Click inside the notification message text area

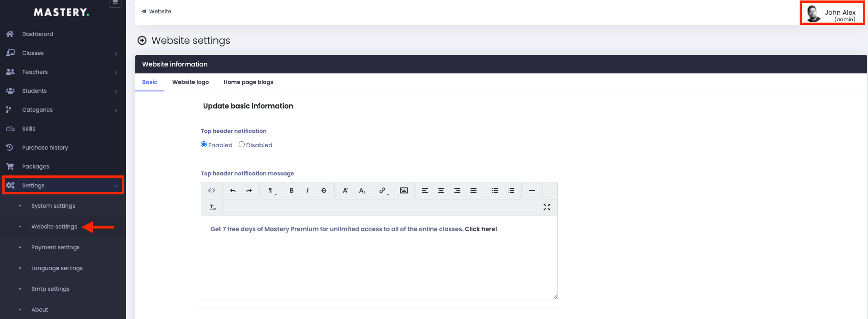tap(379, 258)
